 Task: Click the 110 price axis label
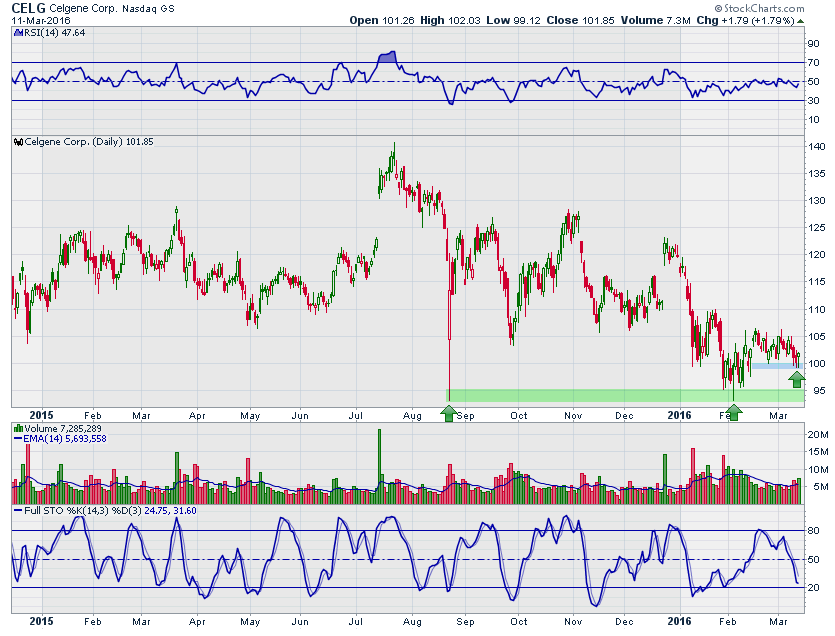point(816,309)
